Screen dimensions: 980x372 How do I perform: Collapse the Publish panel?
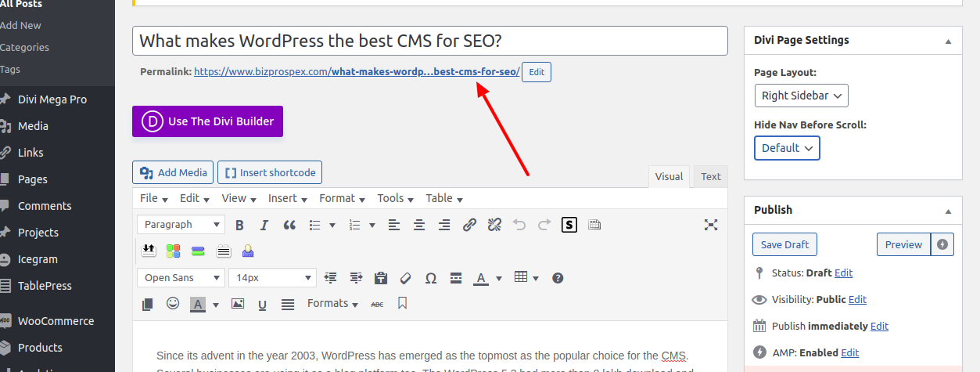(948, 211)
